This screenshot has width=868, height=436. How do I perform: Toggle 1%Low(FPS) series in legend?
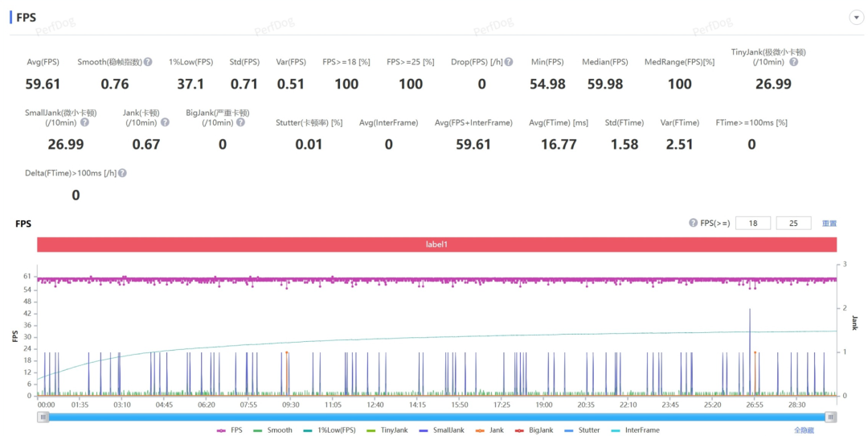pyautogui.click(x=330, y=430)
